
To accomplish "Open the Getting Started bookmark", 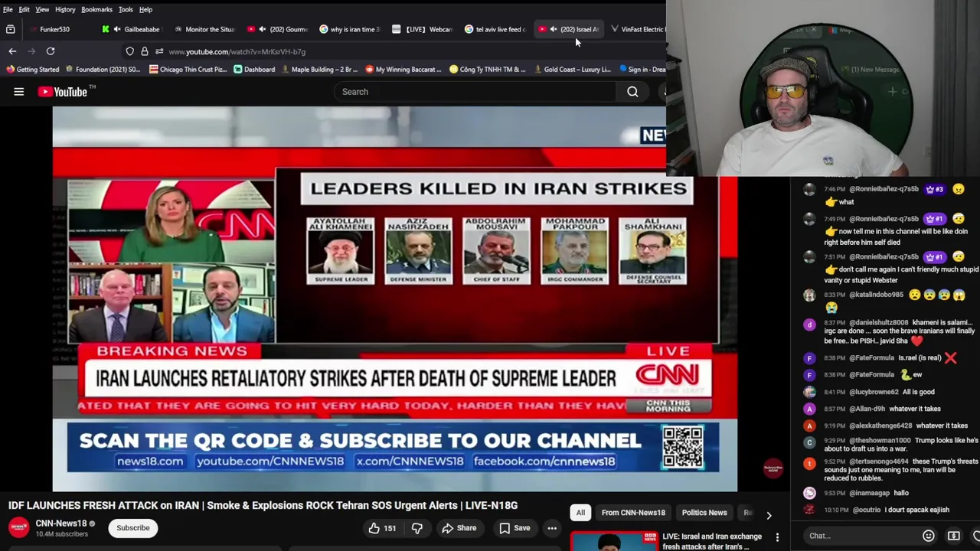I will (33, 70).
